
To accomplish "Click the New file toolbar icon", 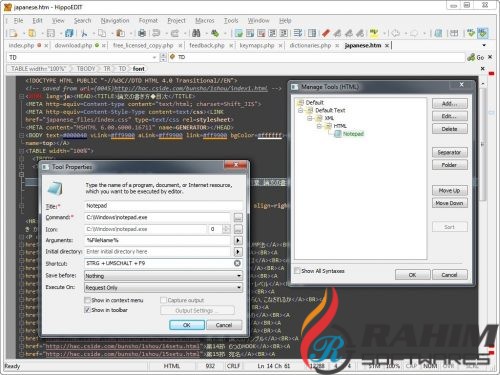I will coord(13,33).
